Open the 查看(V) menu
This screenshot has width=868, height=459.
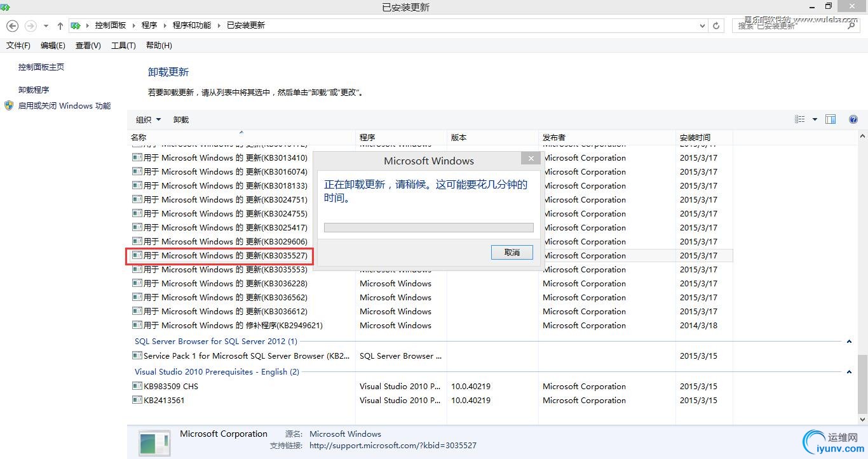coord(88,46)
